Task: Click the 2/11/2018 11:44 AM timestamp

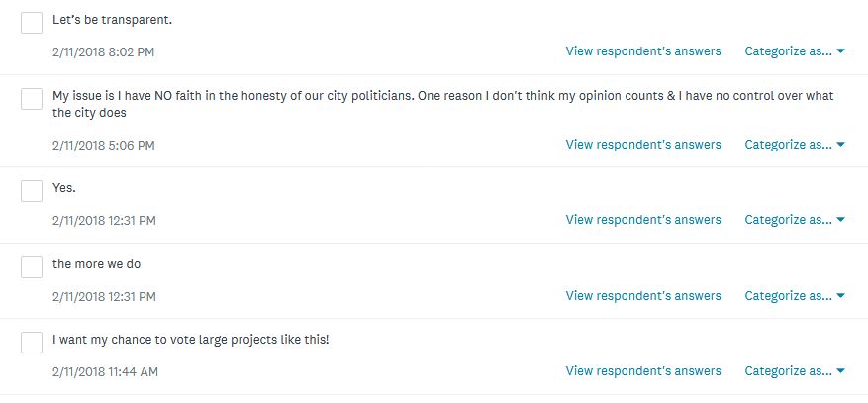Action: [105, 372]
